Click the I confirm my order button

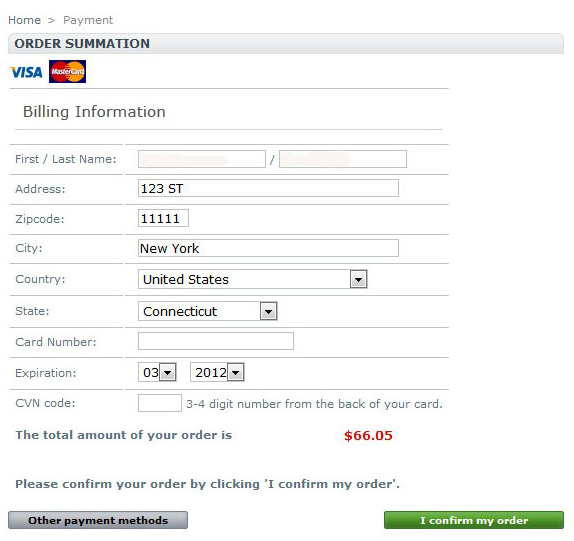[474, 520]
